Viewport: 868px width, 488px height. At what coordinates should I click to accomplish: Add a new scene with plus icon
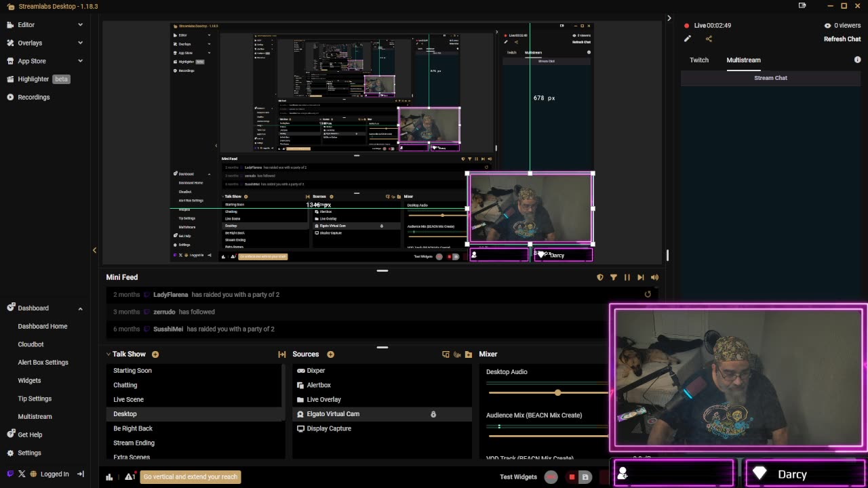(x=155, y=354)
